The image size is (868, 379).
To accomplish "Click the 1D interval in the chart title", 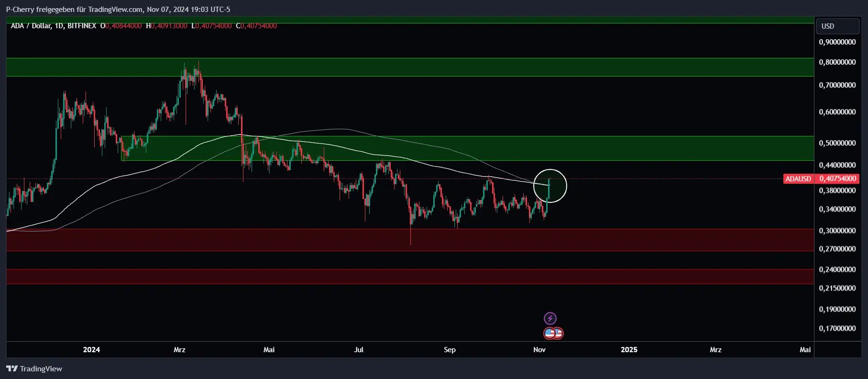I will [x=59, y=26].
